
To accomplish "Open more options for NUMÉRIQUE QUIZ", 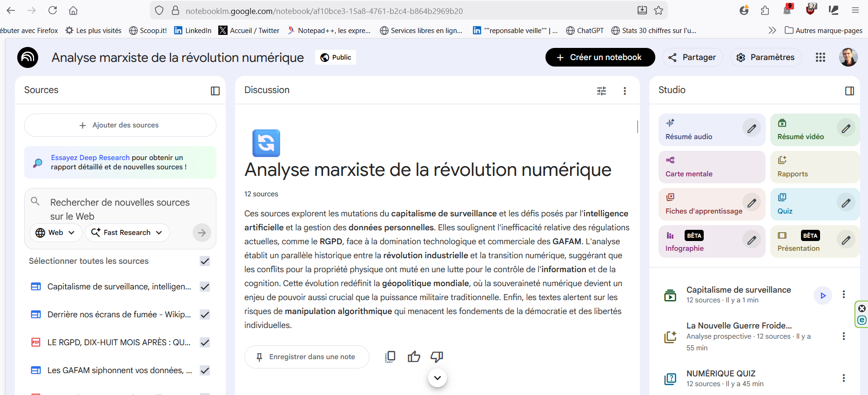I will (843, 378).
